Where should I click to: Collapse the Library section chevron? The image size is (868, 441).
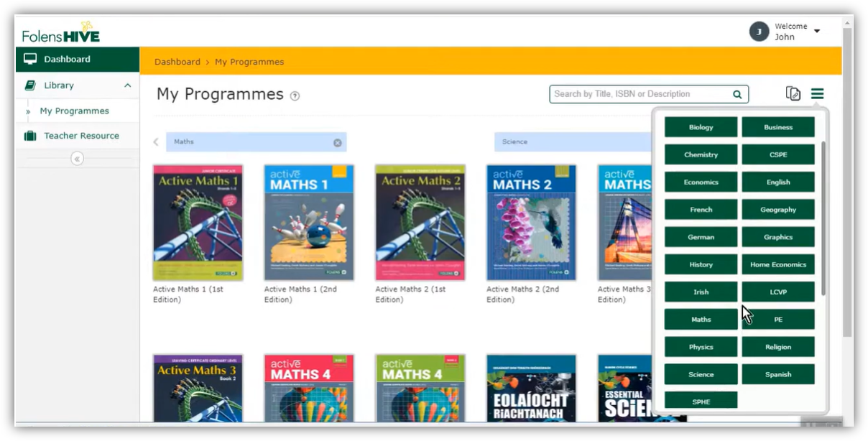(x=128, y=85)
